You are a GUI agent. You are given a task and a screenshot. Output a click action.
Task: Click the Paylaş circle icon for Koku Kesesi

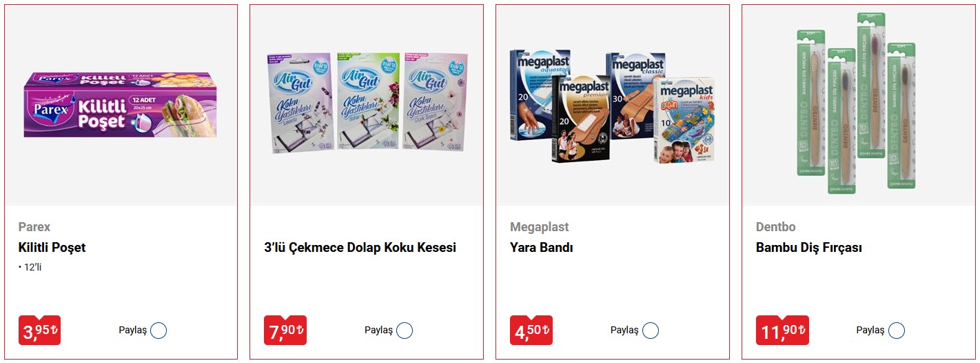coord(405,331)
